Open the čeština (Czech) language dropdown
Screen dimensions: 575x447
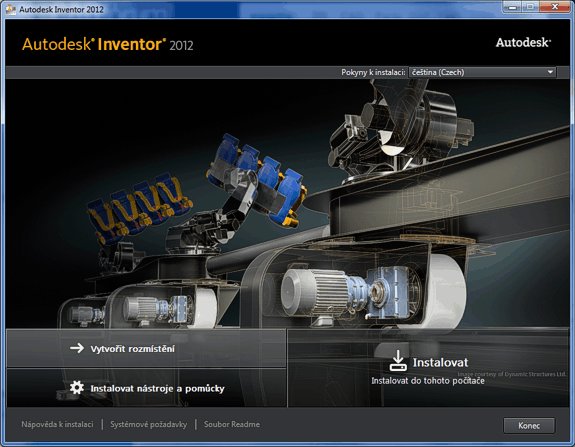(x=483, y=72)
